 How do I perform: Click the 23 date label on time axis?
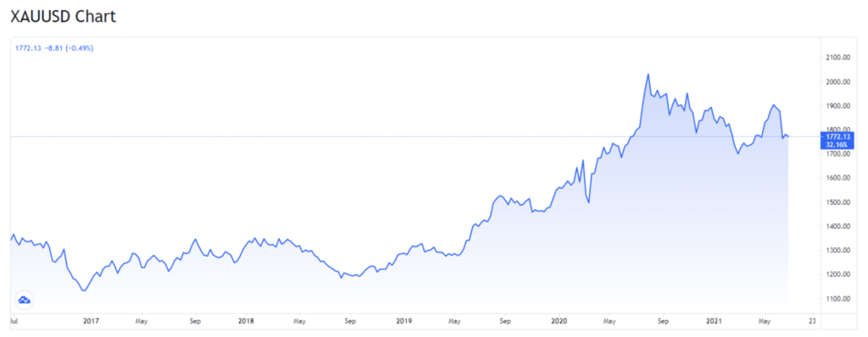pyautogui.click(x=812, y=320)
